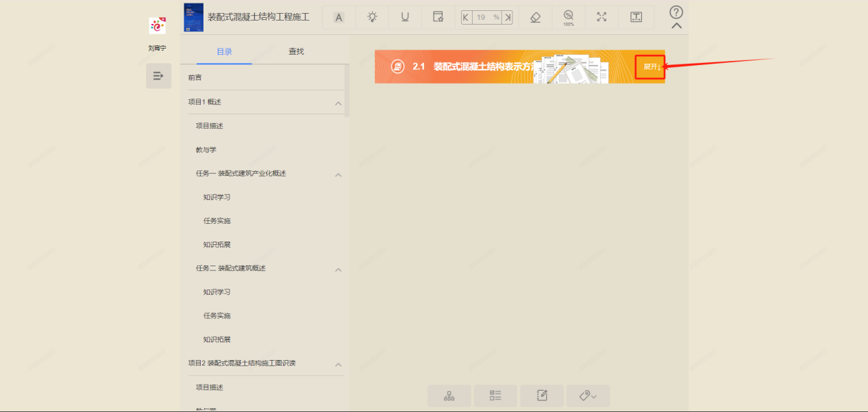This screenshot has width=868, height=412.
Task: Select the eraser tool
Action: click(x=536, y=17)
